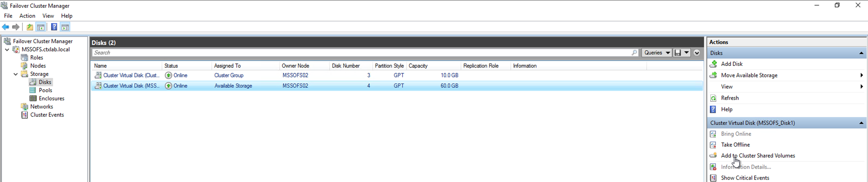
Task: Click the Back arrow toolbar icon
Action: tap(5, 27)
